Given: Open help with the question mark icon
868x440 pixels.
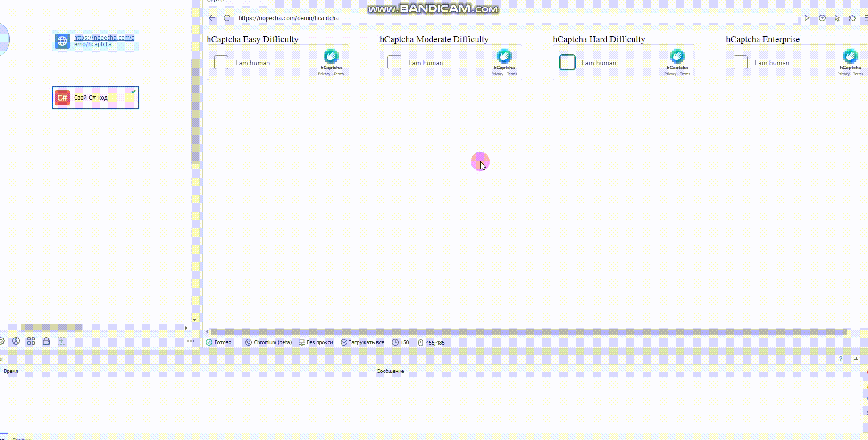Looking at the screenshot, I should coord(841,359).
